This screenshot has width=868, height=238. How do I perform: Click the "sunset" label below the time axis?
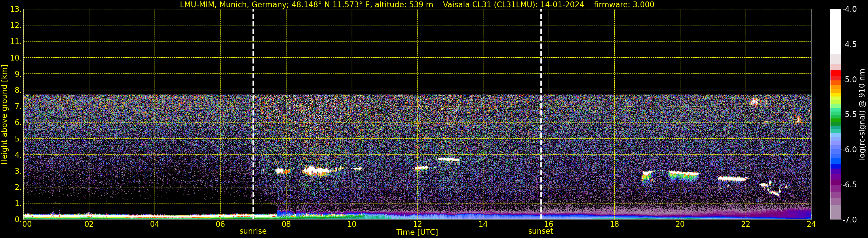[x=540, y=231]
